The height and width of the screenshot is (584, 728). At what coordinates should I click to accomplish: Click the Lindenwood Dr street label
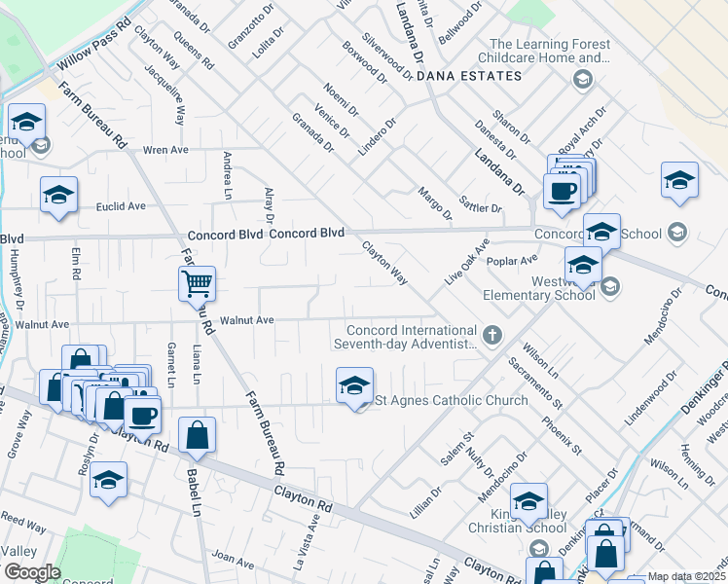(650, 399)
